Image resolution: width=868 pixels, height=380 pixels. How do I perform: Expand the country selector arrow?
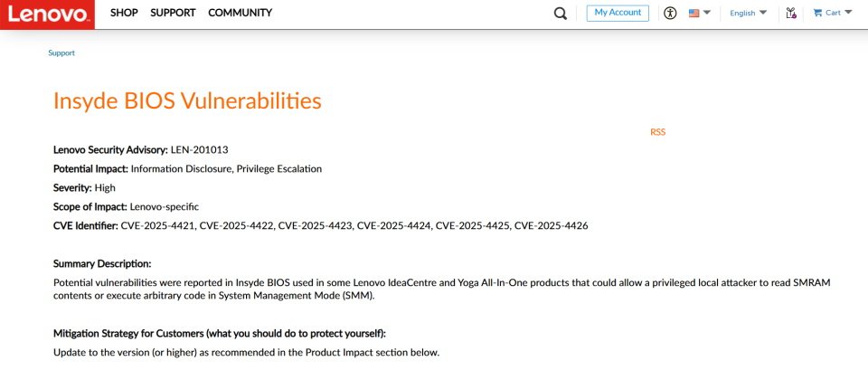point(707,13)
